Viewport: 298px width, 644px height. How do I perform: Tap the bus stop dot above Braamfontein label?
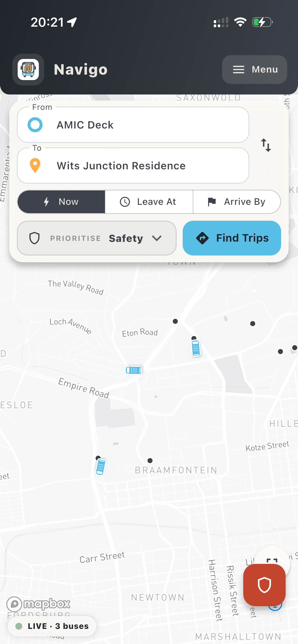click(150, 460)
